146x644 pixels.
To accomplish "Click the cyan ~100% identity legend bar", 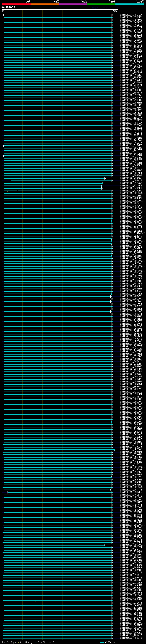I will coord(130,4).
